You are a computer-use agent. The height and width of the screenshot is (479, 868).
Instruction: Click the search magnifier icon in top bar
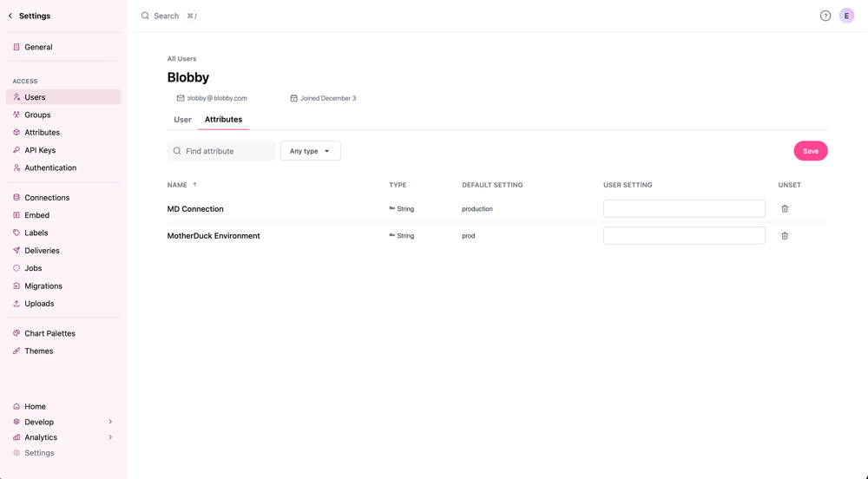click(145, 16)
